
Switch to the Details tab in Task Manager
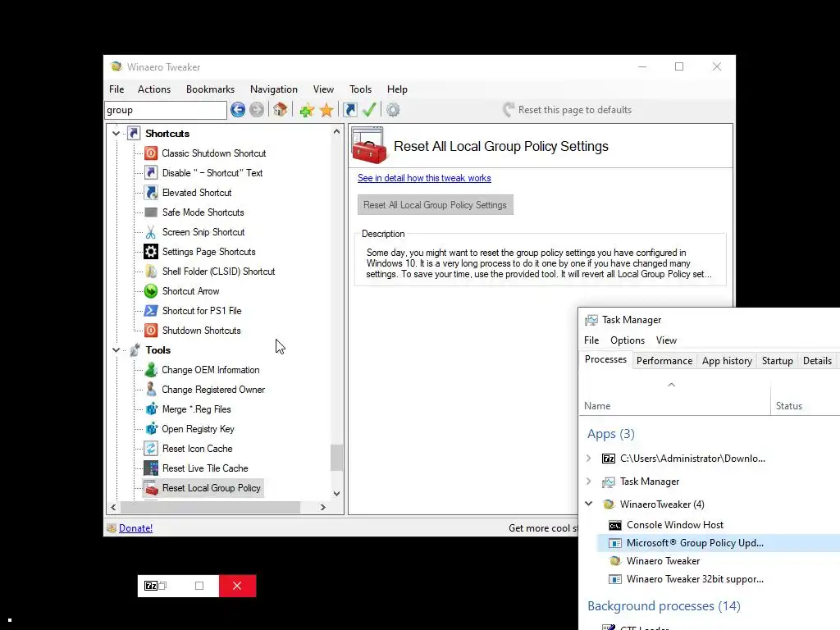point(817,361)
